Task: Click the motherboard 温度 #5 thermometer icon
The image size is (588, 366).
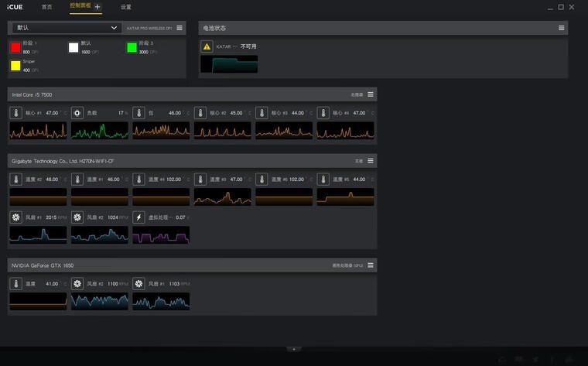Action: click(323, 180)
